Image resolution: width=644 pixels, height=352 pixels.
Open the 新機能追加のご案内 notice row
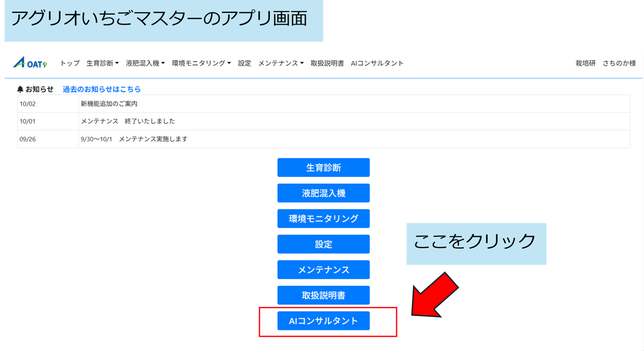pyautogui.click(x=109, y=104)
